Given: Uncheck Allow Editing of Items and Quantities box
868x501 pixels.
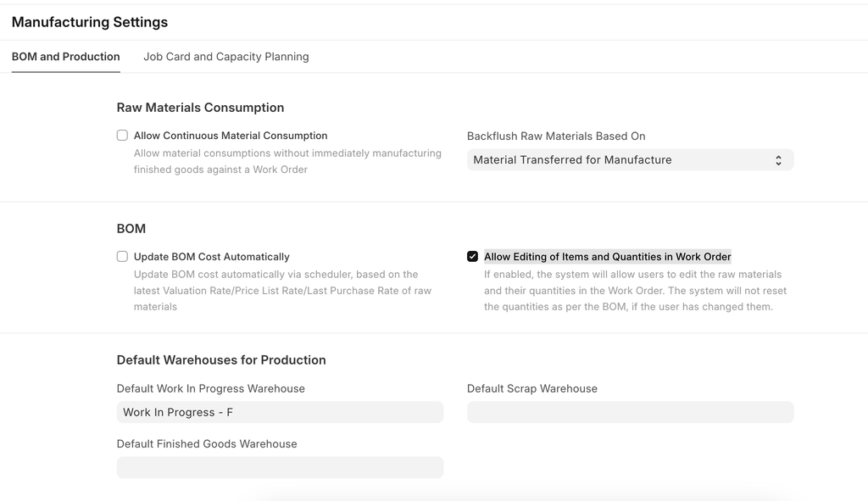Looking at the screenshot, I should (x=473, y=257).
